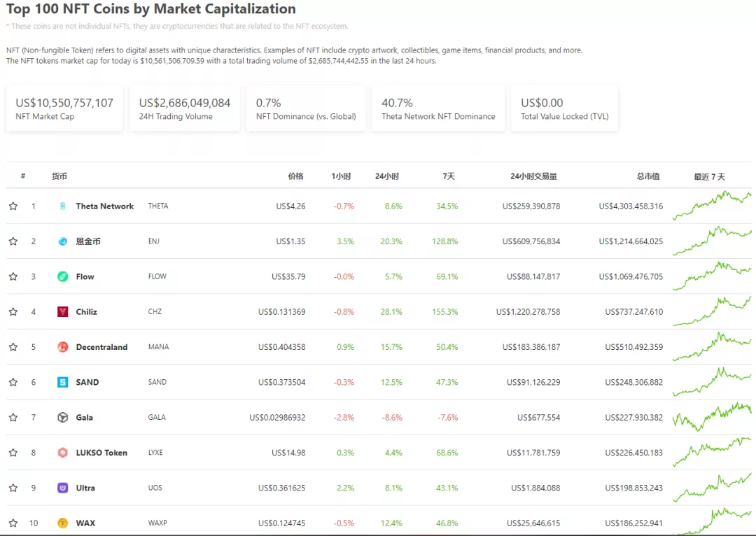Sort table by 价格 column header

[x=295, y=176]
